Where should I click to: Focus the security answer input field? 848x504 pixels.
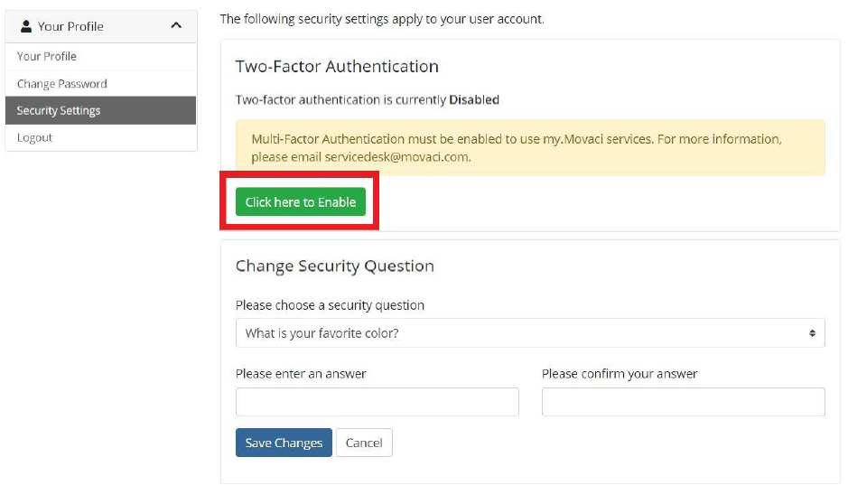point(377,402)
